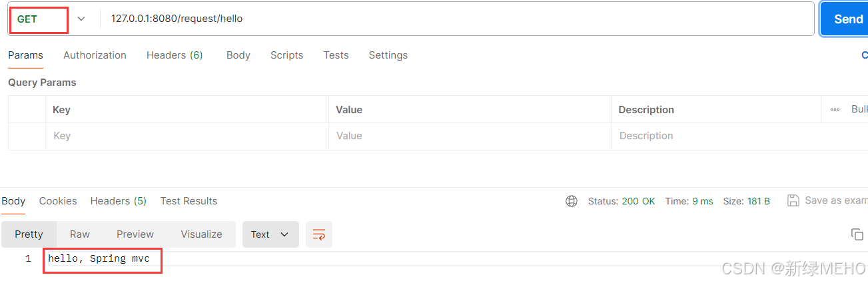Switch response view to Raw

(80, 234)
